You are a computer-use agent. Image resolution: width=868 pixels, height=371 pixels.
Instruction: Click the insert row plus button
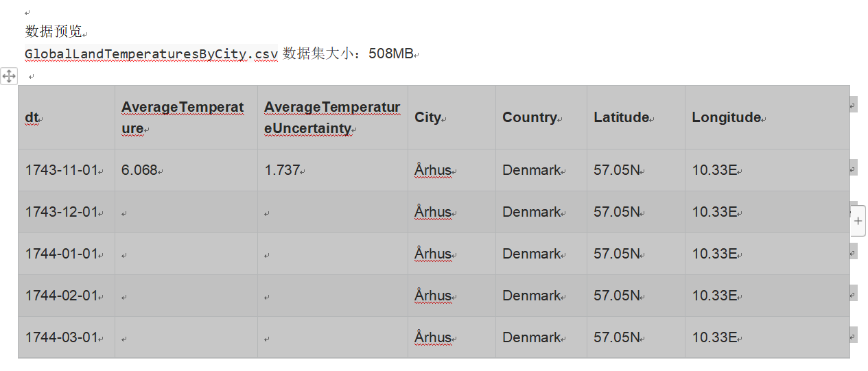coord(858,221)
